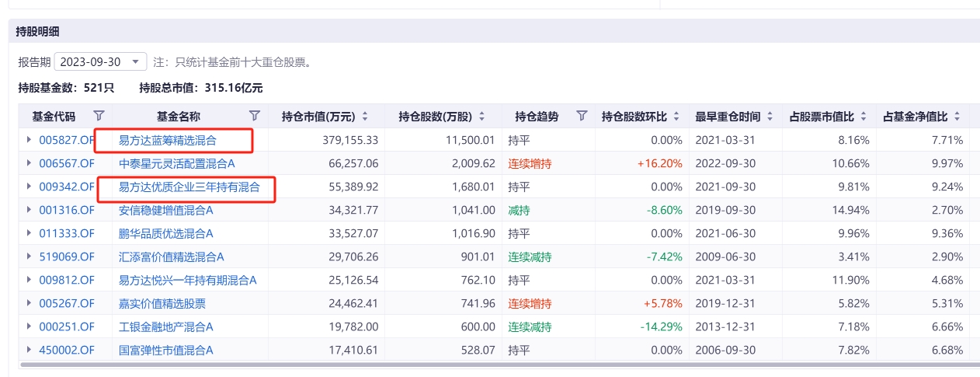The width and height of the screenshot is (980, 377).
Task: Sort by 持仓股数(万股) column arrows
Action: pos(481,117)
